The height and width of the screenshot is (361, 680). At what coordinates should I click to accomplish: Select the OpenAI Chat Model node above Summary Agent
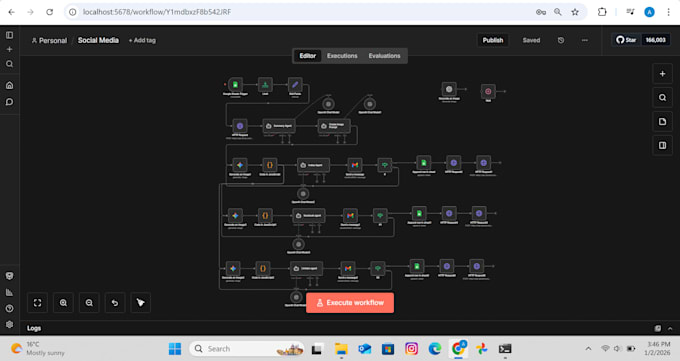point(328,104)
